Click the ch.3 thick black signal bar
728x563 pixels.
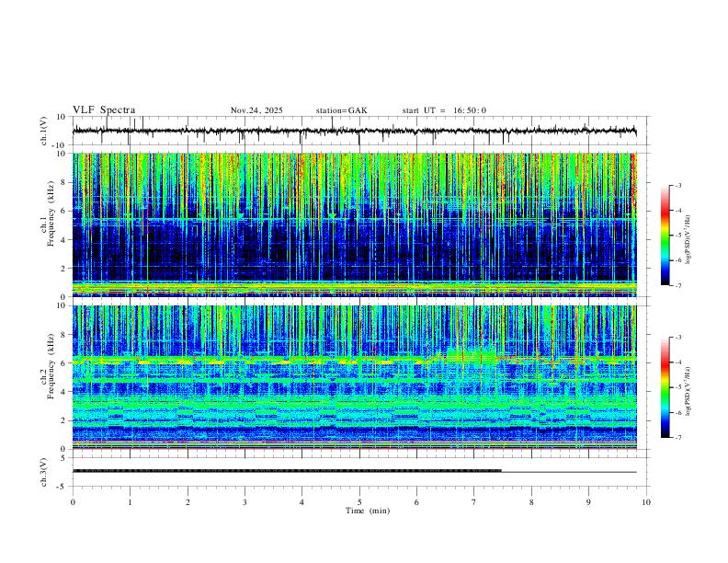coord(287,471)
